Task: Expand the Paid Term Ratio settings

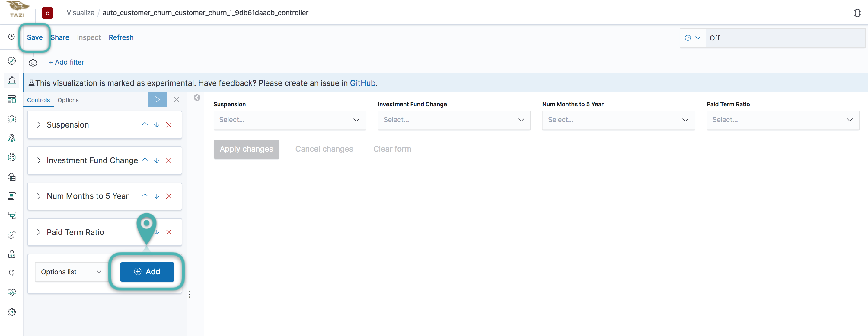Action: tap(39, 232)
